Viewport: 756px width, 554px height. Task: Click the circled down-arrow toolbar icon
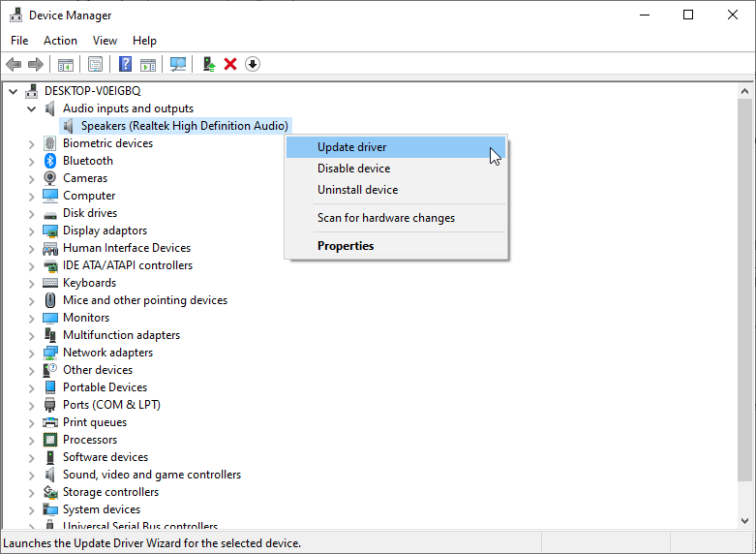[x=253, y=64]
